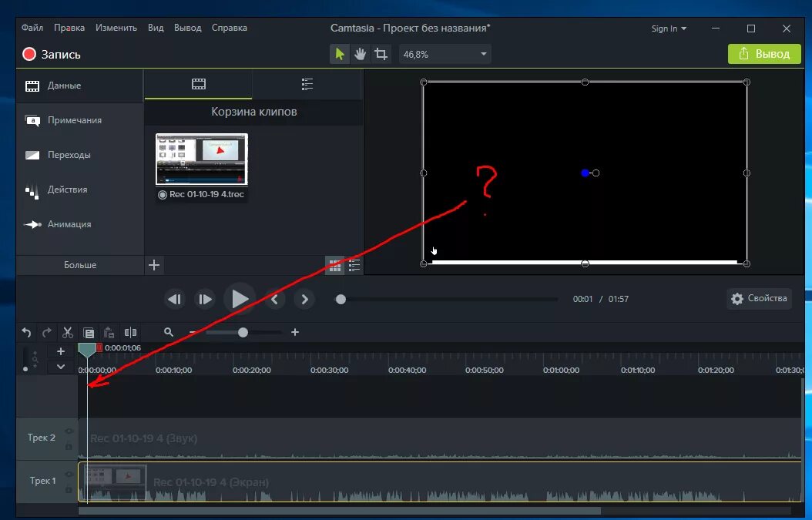Click the blue center anchor point on canvas

pyautogui.click(x=586, y=173)
